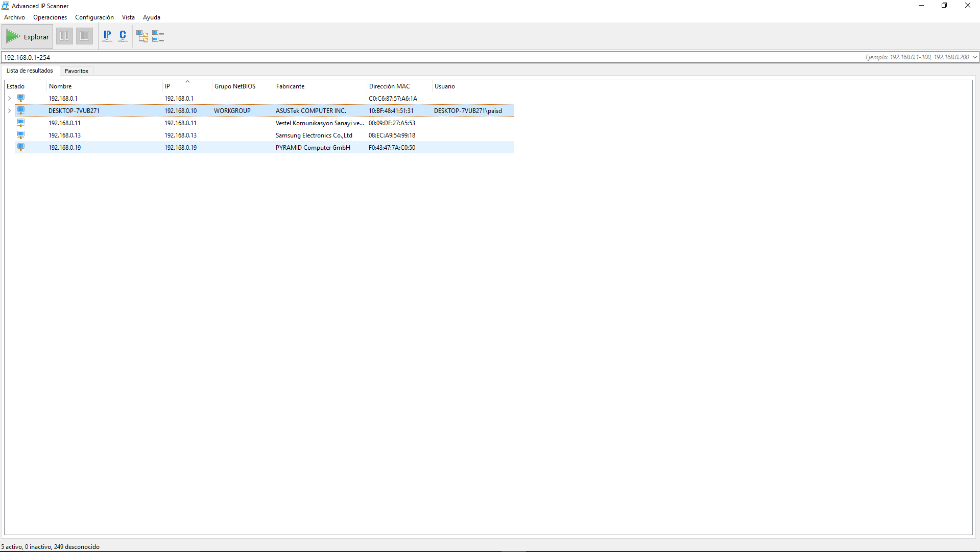Click the IP range input field
Viewport: 980px width, 552px height.
tap(409, 57)
